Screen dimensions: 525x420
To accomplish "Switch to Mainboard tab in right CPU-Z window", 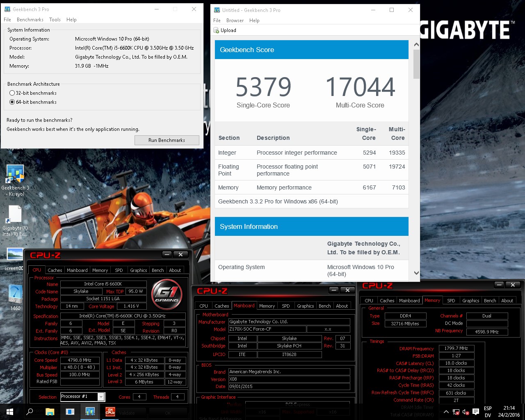I will (409, 301).
